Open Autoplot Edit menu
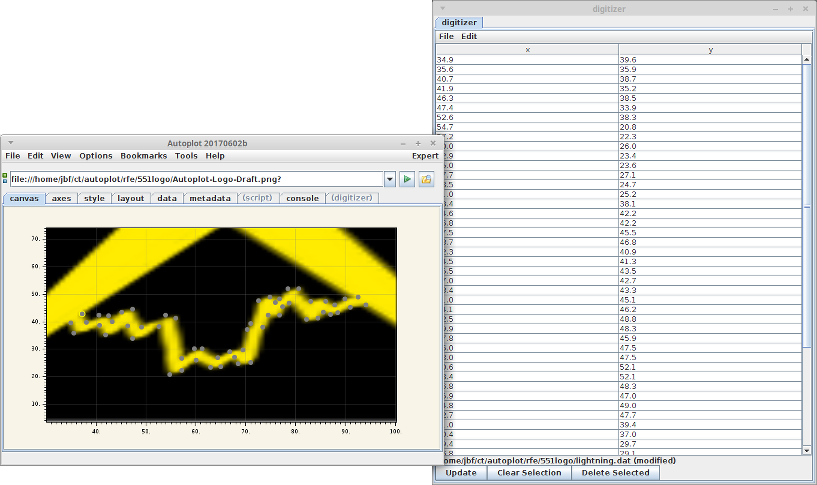The width and height of the screenshot is (817, 485). [x=35, y=156]
